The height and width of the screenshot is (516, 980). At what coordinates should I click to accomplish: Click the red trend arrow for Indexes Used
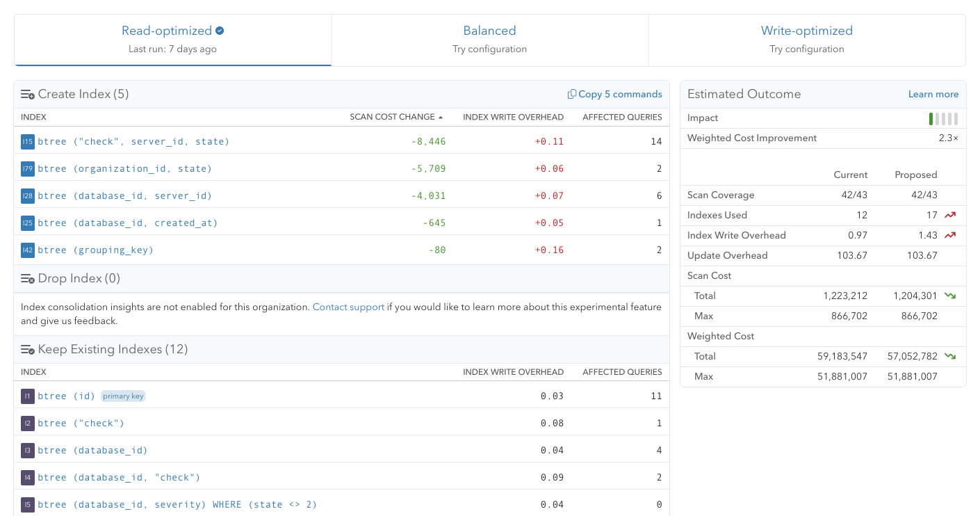[950, 216]
